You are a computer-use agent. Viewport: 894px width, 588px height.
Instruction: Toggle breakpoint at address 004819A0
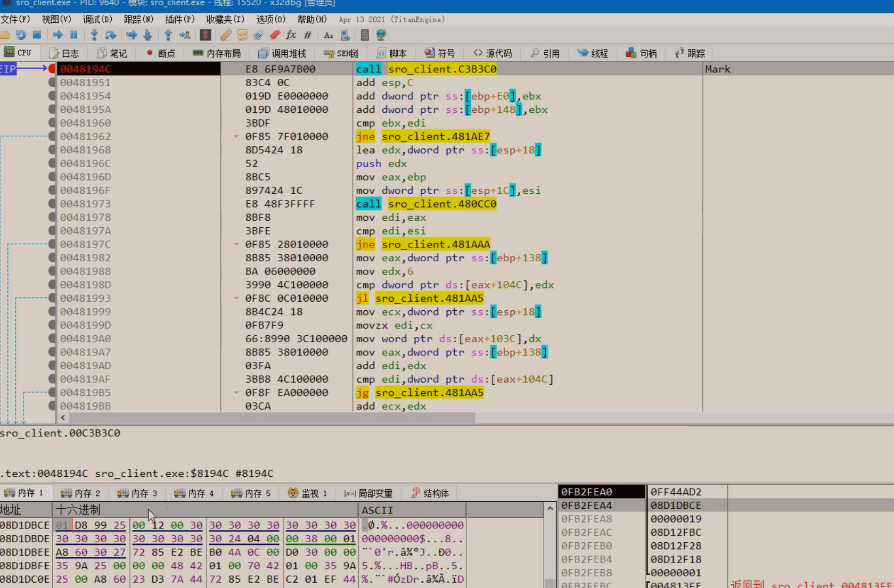point(52,338)
